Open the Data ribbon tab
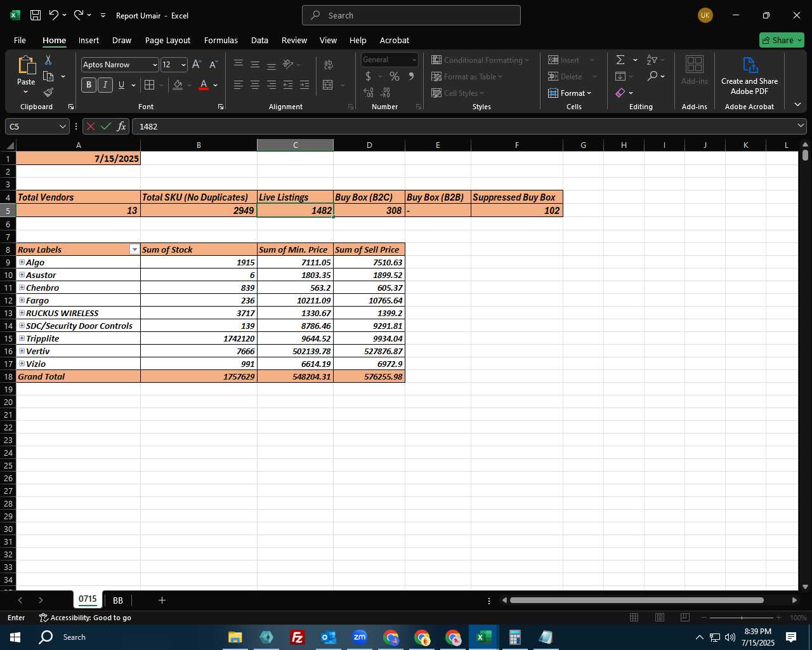Screen dimensions: 812x650 (259, 40)
